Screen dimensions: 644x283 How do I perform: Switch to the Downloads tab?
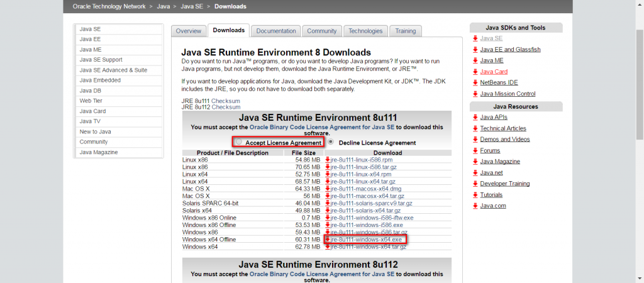[229, 30]
